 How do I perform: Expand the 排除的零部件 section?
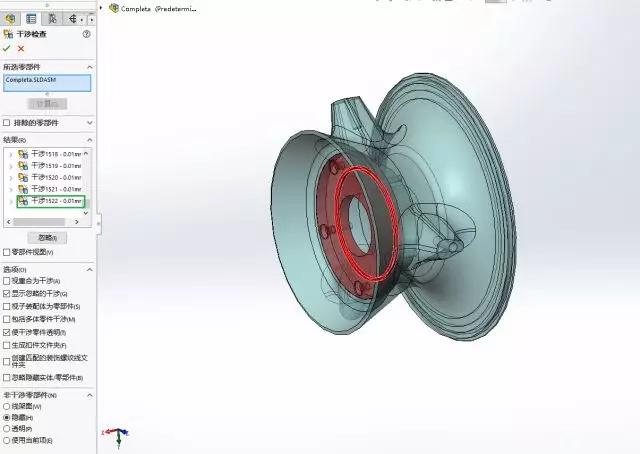click(x=90, y=123)
